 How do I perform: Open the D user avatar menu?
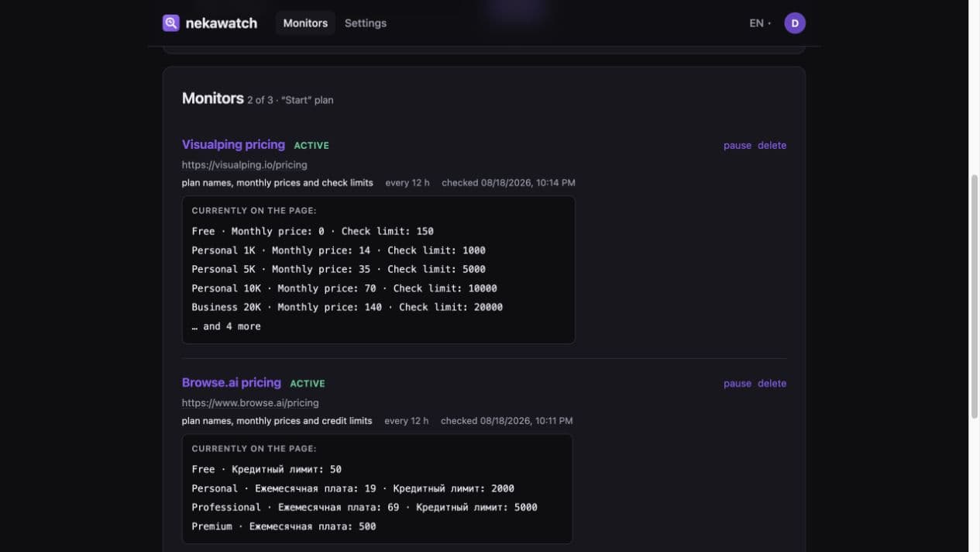(795, 23)
